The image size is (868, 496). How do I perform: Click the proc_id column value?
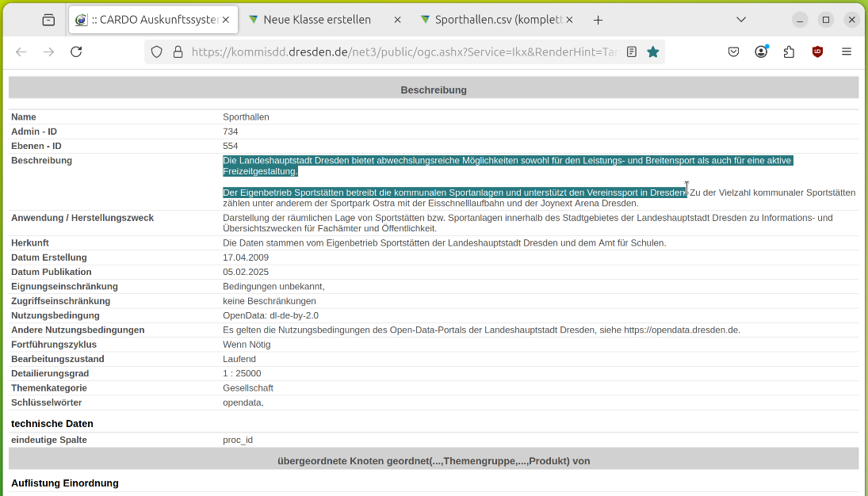(x=238, y=440)
